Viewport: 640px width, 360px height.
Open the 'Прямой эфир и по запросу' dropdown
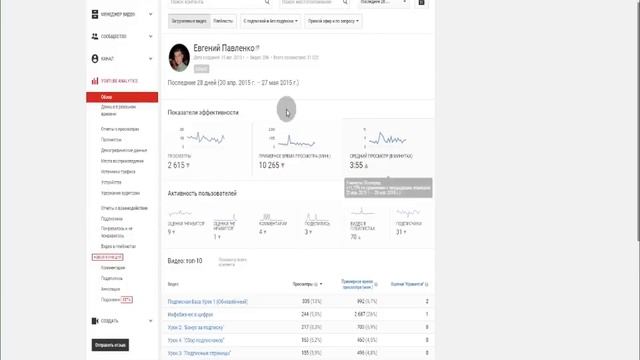pos(333,21)
